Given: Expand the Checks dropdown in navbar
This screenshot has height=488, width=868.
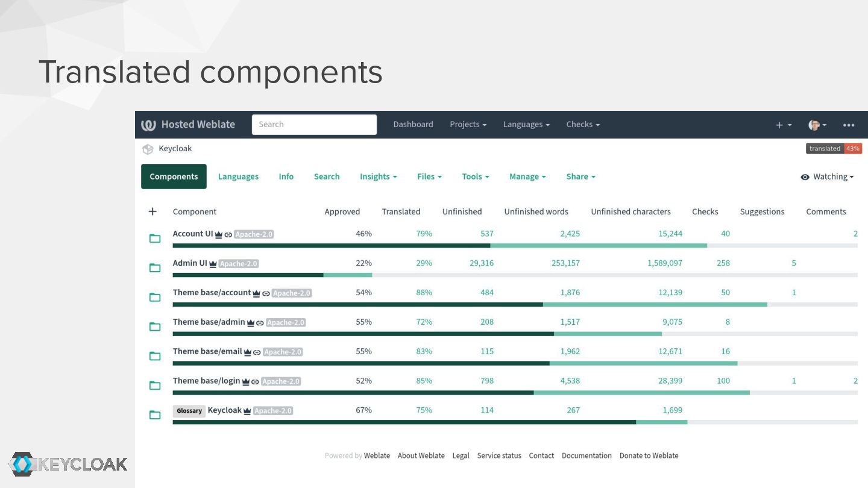Looking at the screenshot, I should click(x=583, y=125).
